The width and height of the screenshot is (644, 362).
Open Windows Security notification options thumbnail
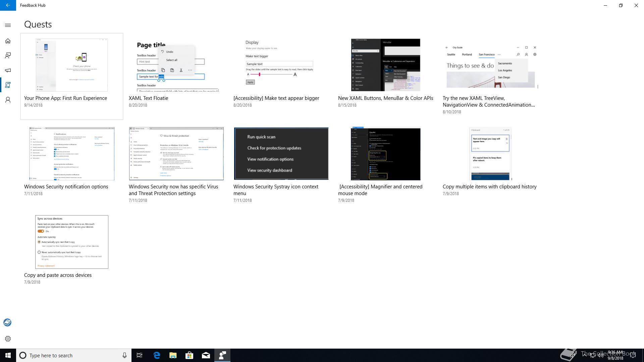coord(72,154)
